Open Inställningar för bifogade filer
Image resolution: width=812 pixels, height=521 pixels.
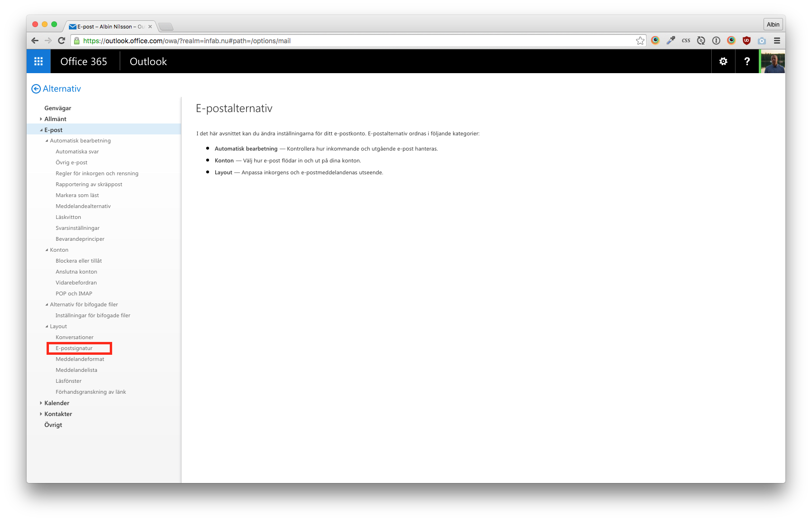(93, 316)
